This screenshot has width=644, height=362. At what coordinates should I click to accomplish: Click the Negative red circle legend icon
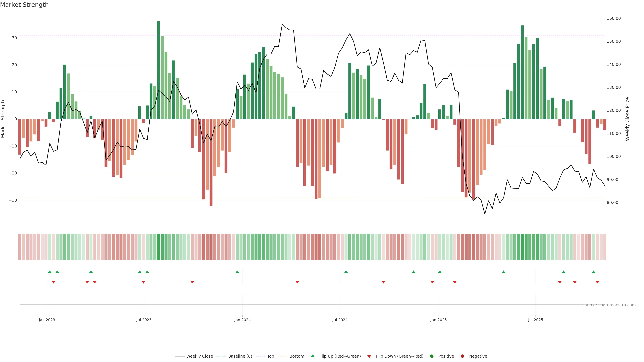point(462,356)
